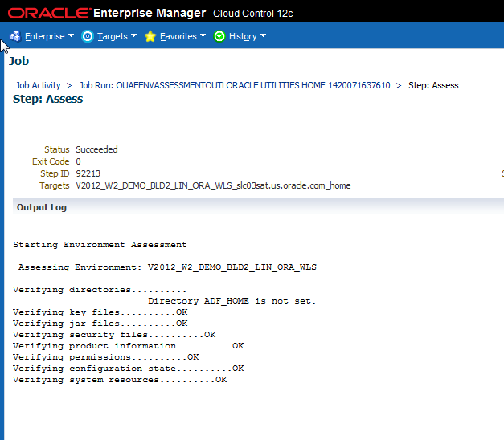
Task: Expand the Favorites dropdown arrow
Action: coord(203,35)
